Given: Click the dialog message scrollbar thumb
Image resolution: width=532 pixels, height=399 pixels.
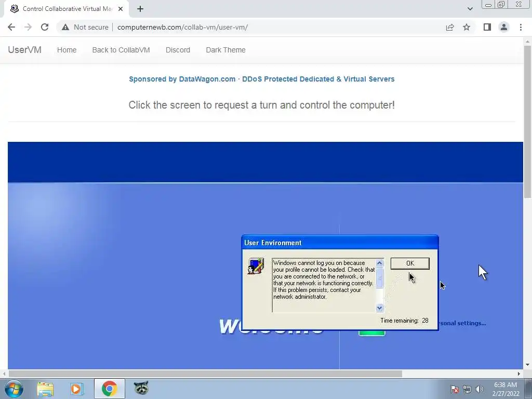Looking at the screenshot, I should tap(379, 277).
